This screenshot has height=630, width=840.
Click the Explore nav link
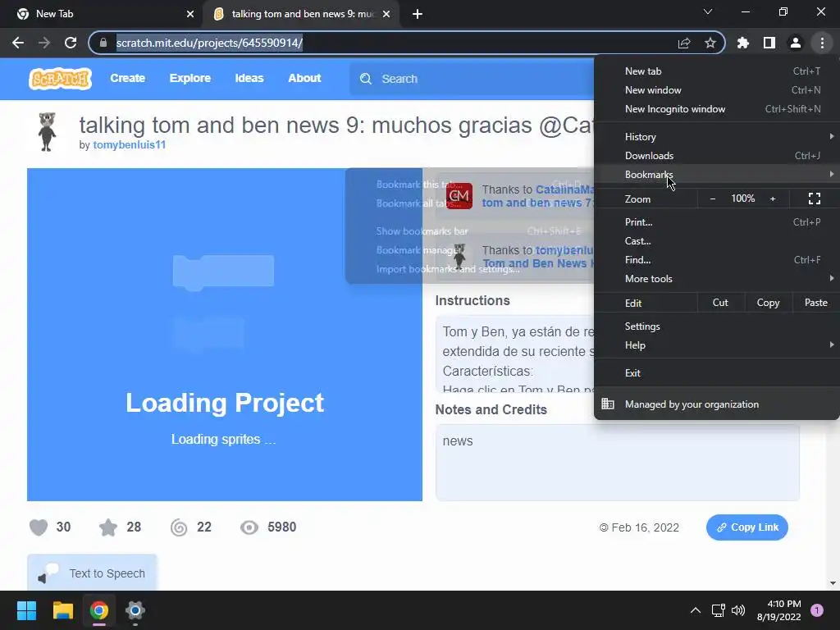190,78
